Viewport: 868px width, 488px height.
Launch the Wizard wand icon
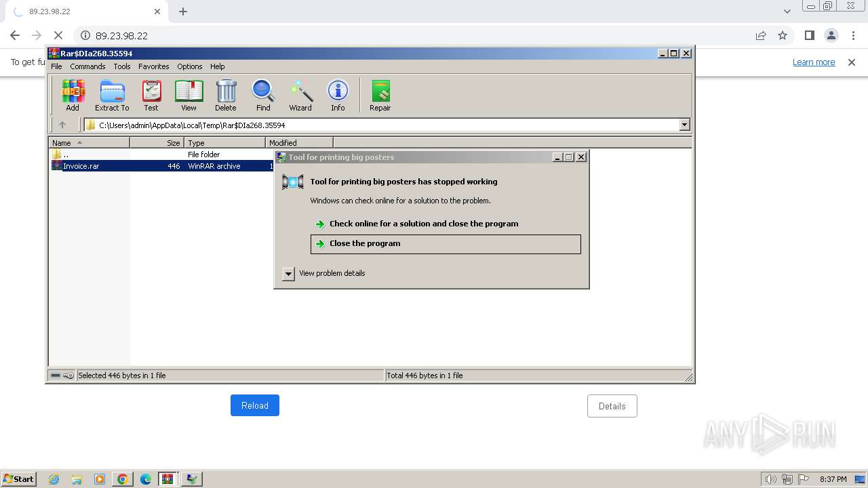(300, 95)
